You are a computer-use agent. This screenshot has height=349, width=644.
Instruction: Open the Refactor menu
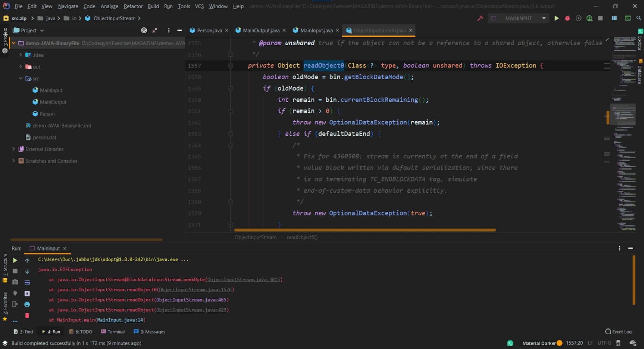pyautogui.click(x=133, y=6)
